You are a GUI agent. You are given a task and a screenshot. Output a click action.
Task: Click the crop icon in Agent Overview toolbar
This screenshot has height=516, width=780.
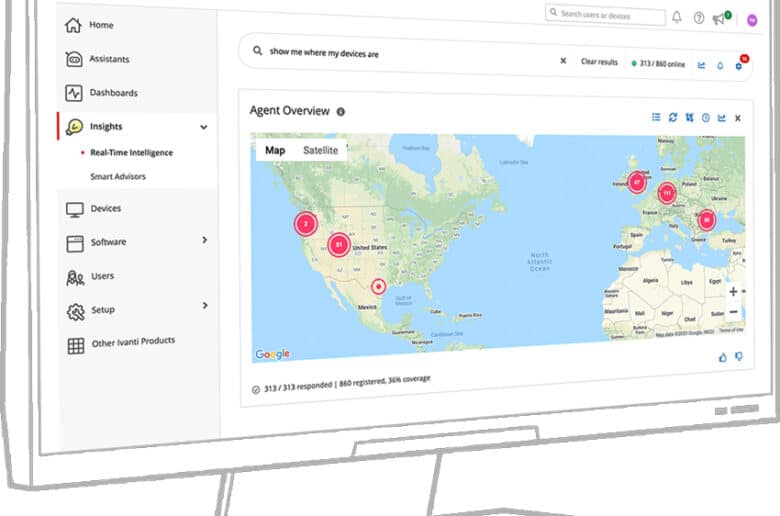click(x=689, y=117)
